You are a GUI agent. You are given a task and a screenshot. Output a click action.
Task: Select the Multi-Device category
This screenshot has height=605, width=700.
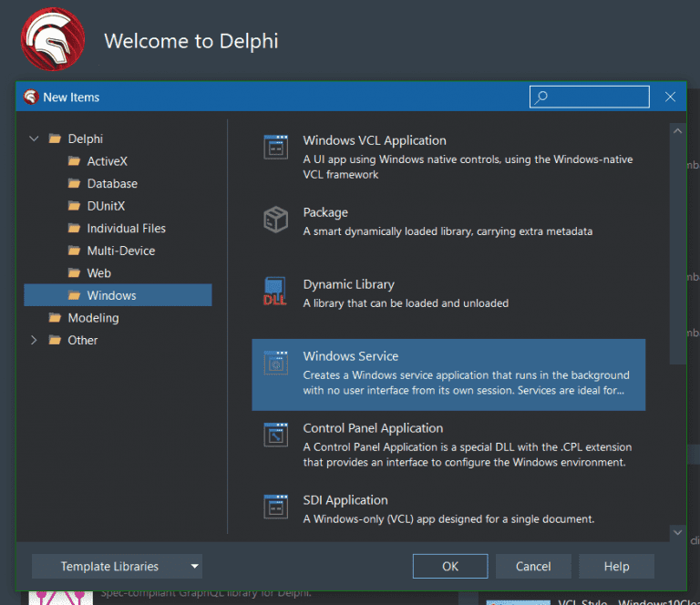121,251
